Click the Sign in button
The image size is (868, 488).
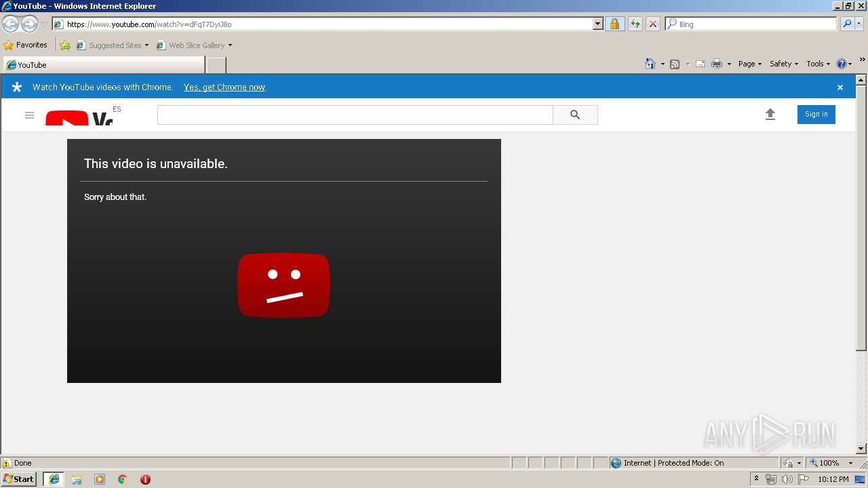pos(816,115)
